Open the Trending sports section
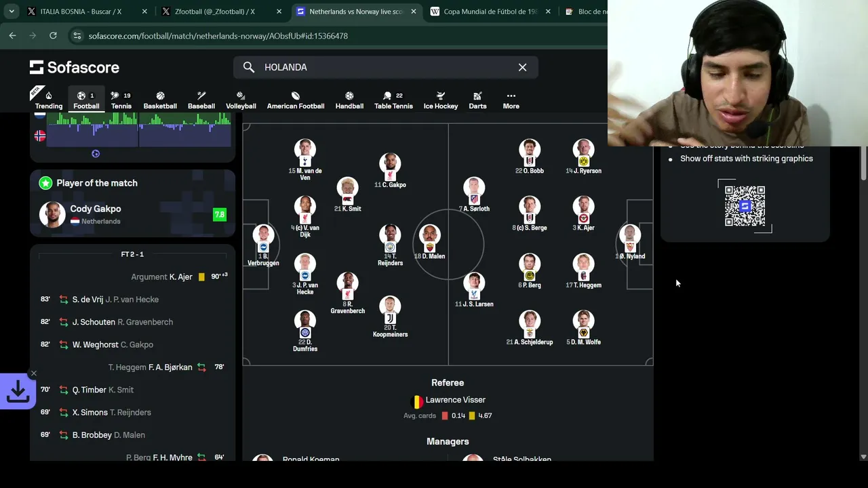The height and width of the screenshot is (488, 868). [48, 100]
